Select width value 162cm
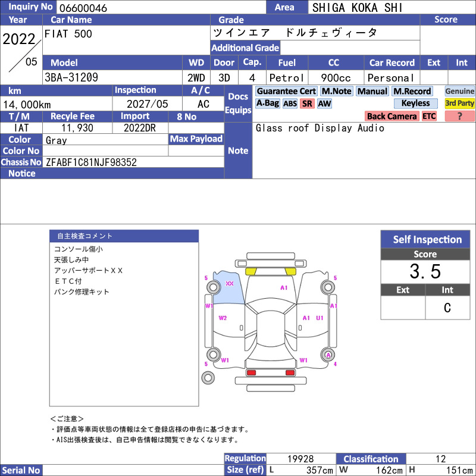The image size is (476, 476). [x=390, y=470]
